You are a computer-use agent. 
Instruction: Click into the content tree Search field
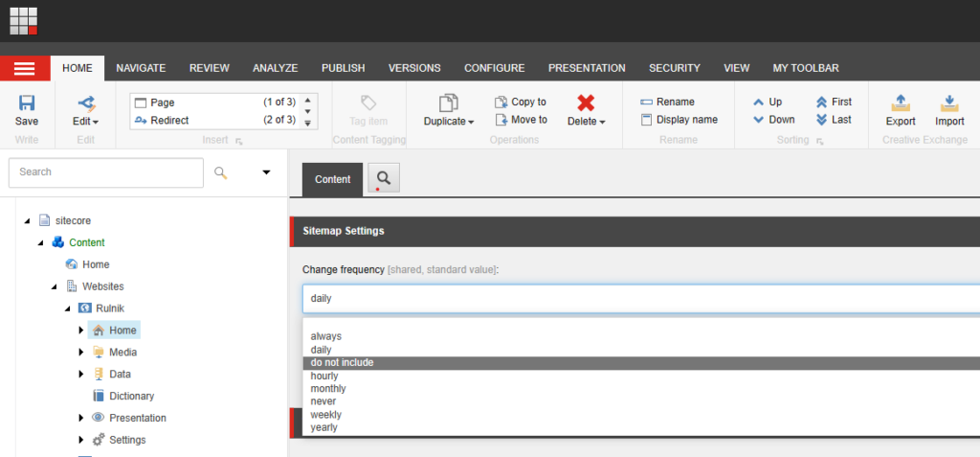[x=105, y=172]
